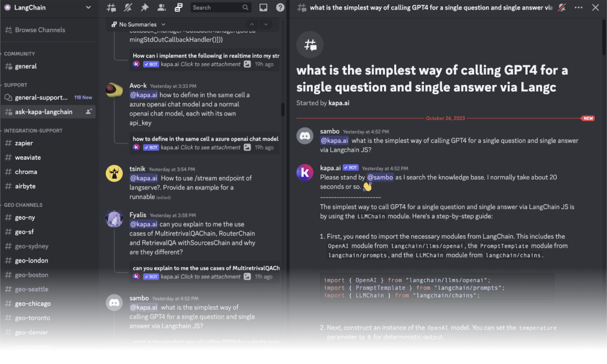607x364 pixels.
Task: Click attachment image icon in Fyalis's thread preview
Action: click(x=247, y=276)
